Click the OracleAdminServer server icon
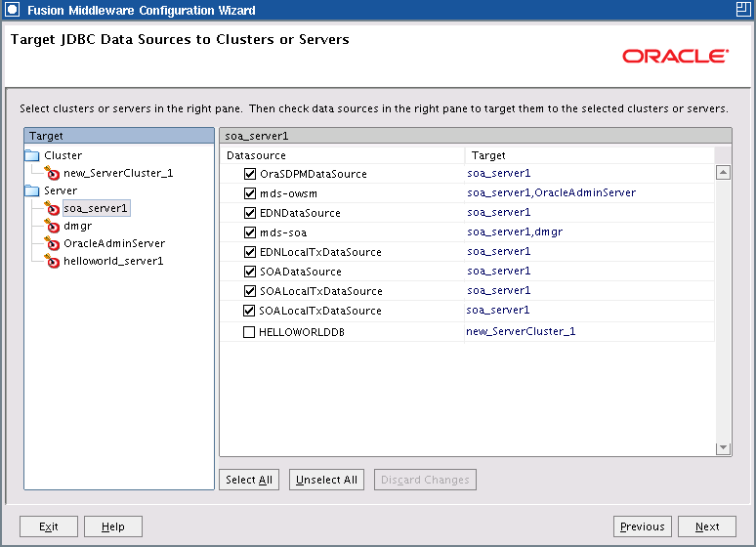This screenshot has width=756, height=547. tap(52, 243)
